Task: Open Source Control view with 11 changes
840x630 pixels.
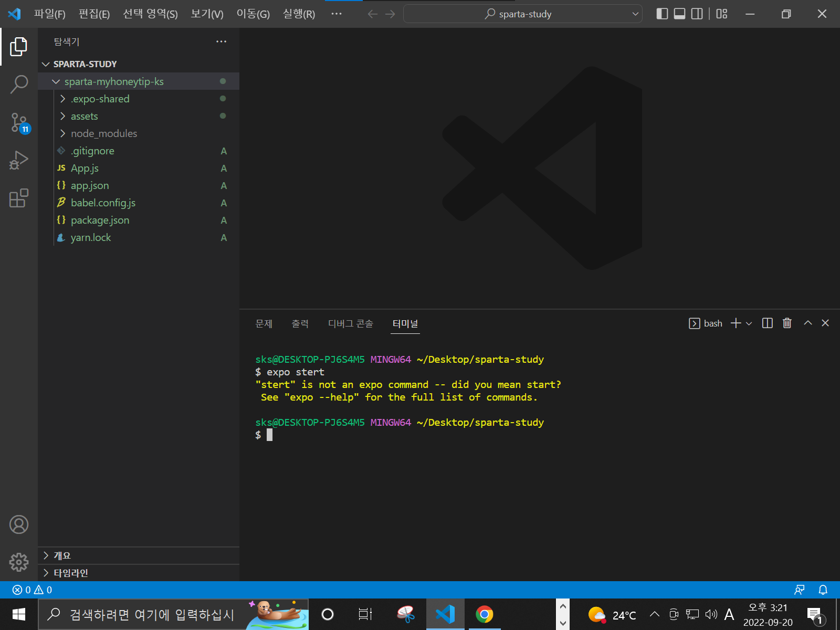Action: point(19,122)
